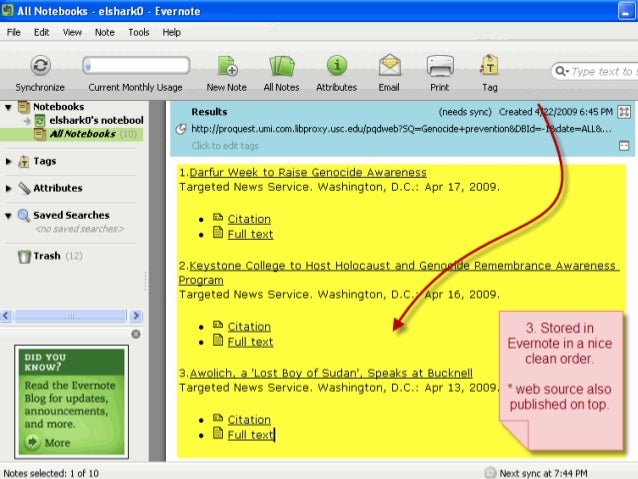Click the Evernote title bar app icon

(x=7, y=11)
